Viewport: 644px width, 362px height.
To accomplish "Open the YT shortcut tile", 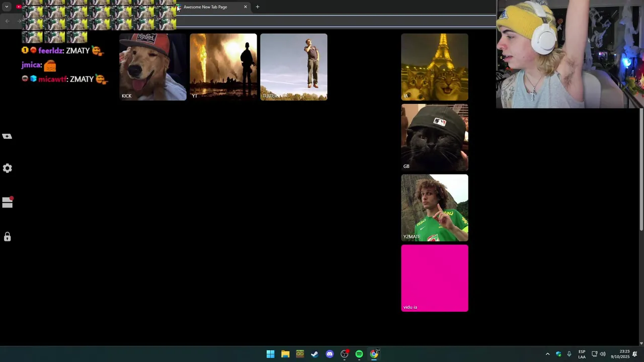I will [223, 67].
